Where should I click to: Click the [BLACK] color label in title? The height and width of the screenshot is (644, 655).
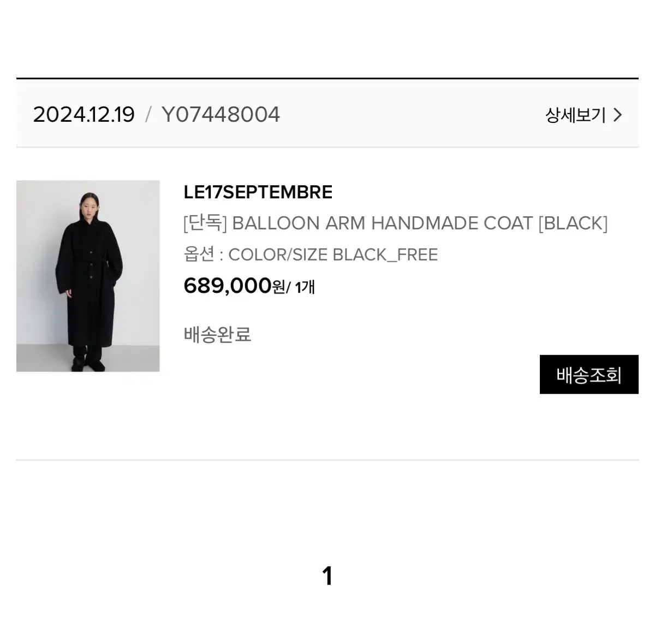pos(573,223)
